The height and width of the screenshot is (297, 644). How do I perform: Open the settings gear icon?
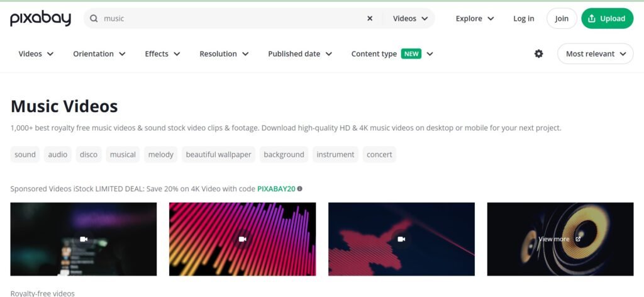coord(538,54)
